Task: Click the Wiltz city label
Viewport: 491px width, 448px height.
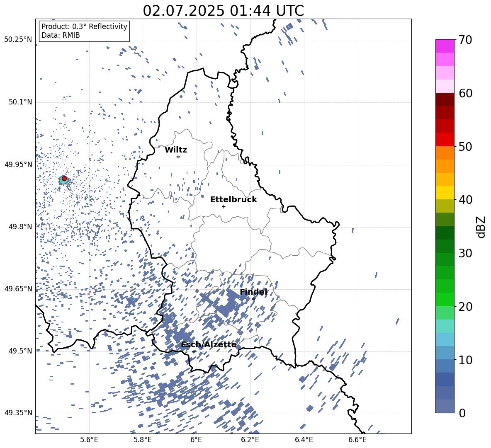Action: coord(176,150)
